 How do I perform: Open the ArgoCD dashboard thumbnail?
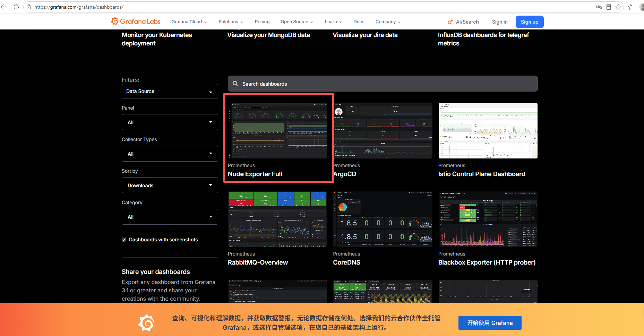coord(383,131)
